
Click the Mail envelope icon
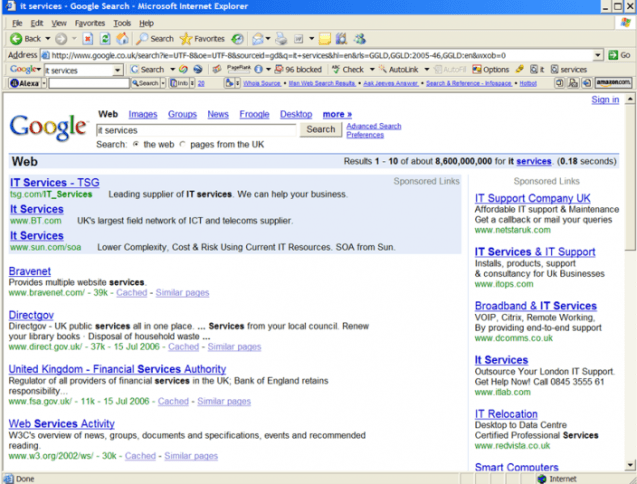point(258,39)
